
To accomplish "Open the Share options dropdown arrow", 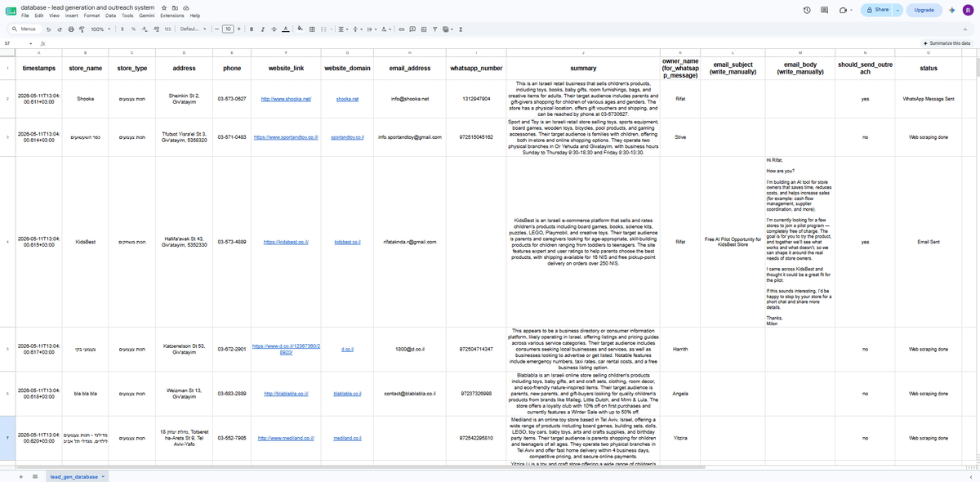I will click(898, 10).
